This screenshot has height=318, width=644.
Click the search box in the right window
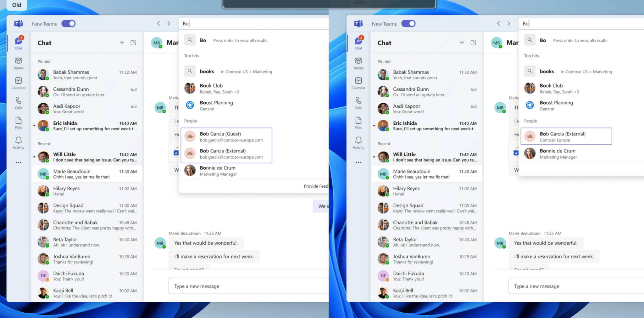point(581,24)
